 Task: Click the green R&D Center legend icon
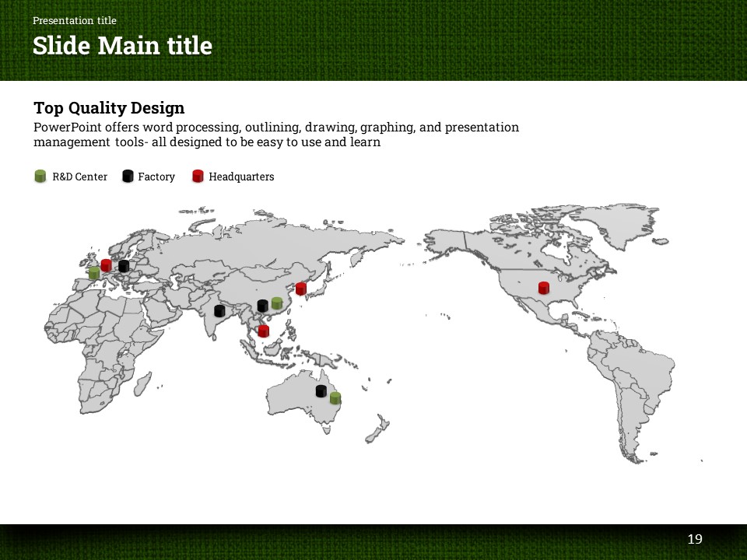tap(40, 177)
